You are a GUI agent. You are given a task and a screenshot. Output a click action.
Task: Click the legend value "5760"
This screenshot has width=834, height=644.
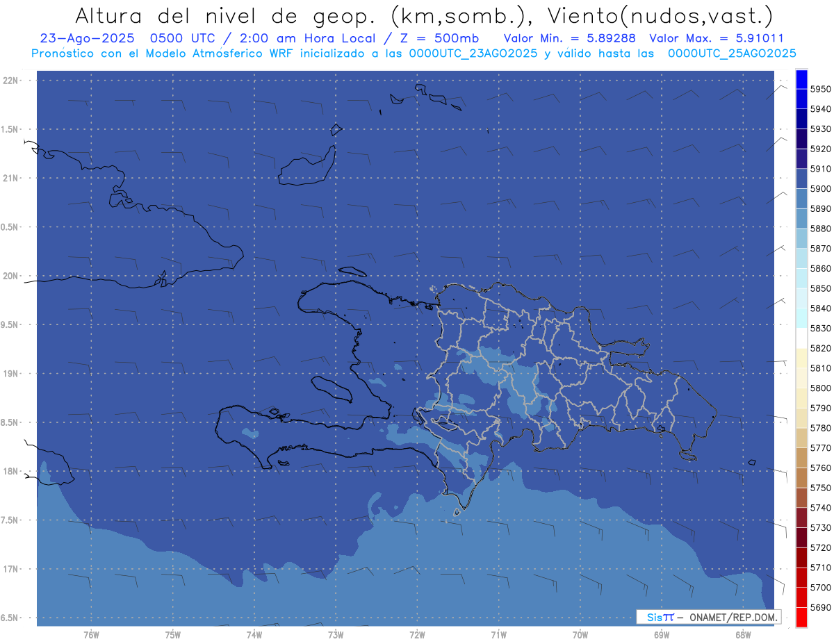pyautogui.click(x=821, y=468)
